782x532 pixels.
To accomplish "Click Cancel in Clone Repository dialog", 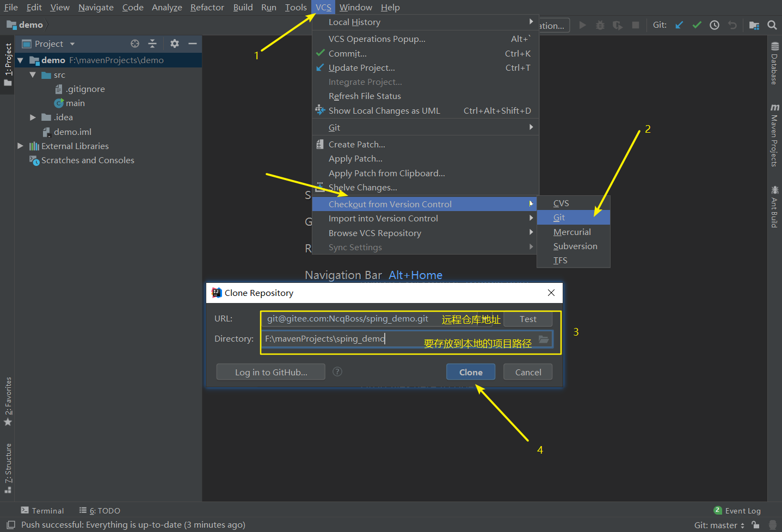I will click(528, 372).
